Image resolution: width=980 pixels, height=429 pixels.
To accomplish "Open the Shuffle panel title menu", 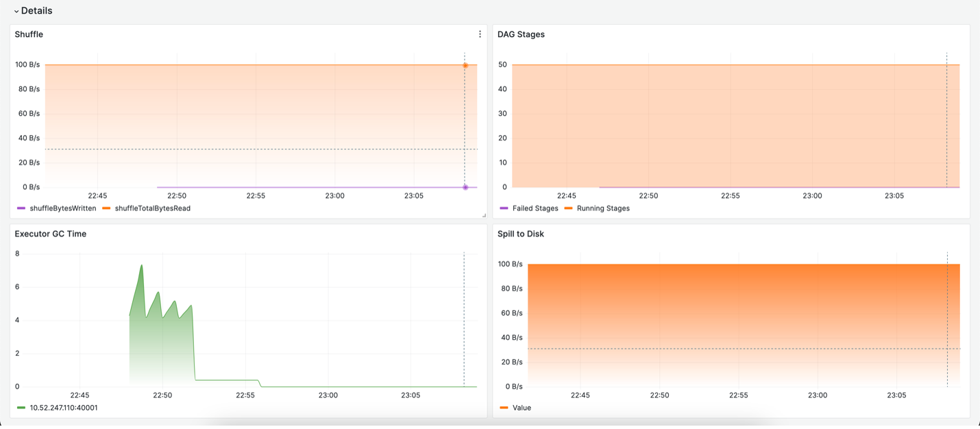I will click(29, 34).
